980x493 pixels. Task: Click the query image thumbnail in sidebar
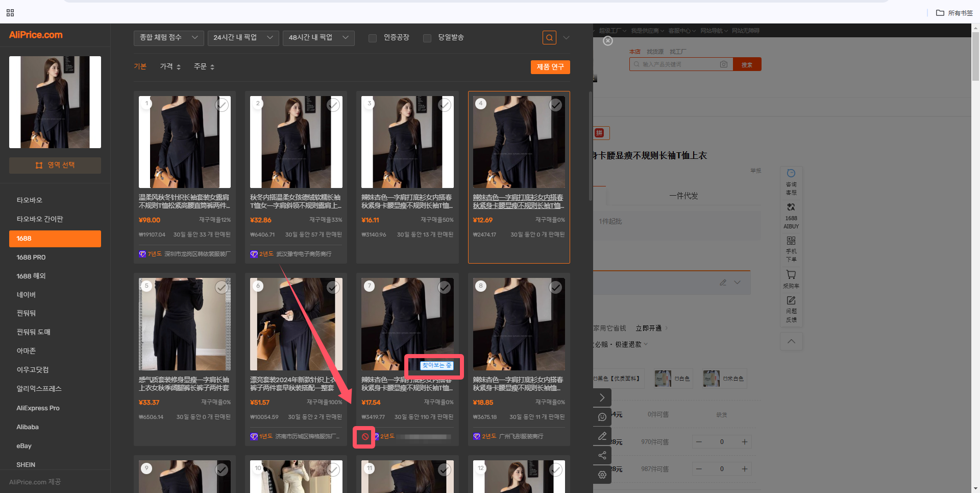pos(55,102)
